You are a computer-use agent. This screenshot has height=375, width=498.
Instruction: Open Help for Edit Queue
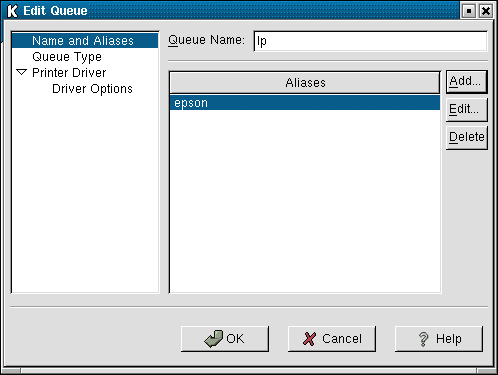point(439,339)
